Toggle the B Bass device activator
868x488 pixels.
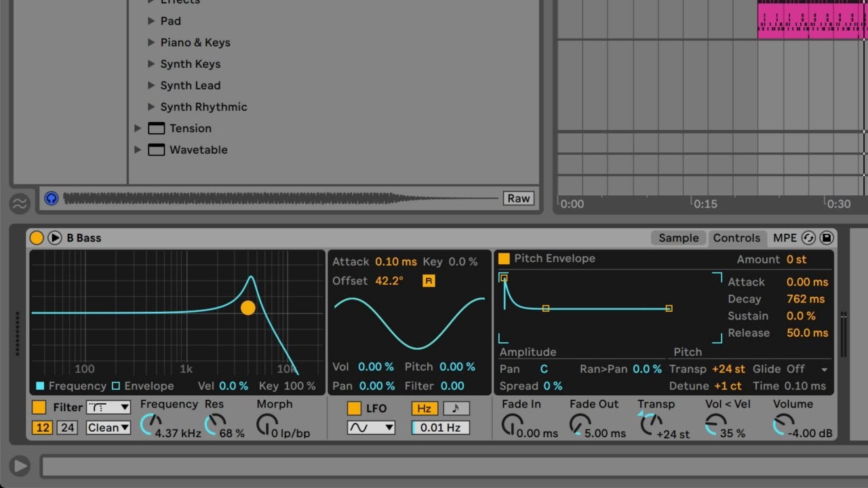[x=37, y=238]
